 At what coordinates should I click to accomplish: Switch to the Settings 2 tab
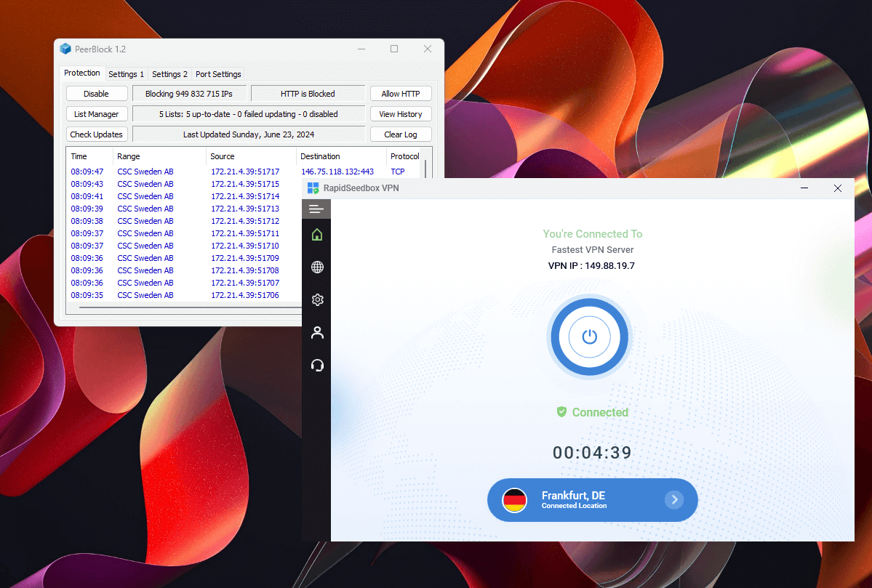(x=169, y=74)
